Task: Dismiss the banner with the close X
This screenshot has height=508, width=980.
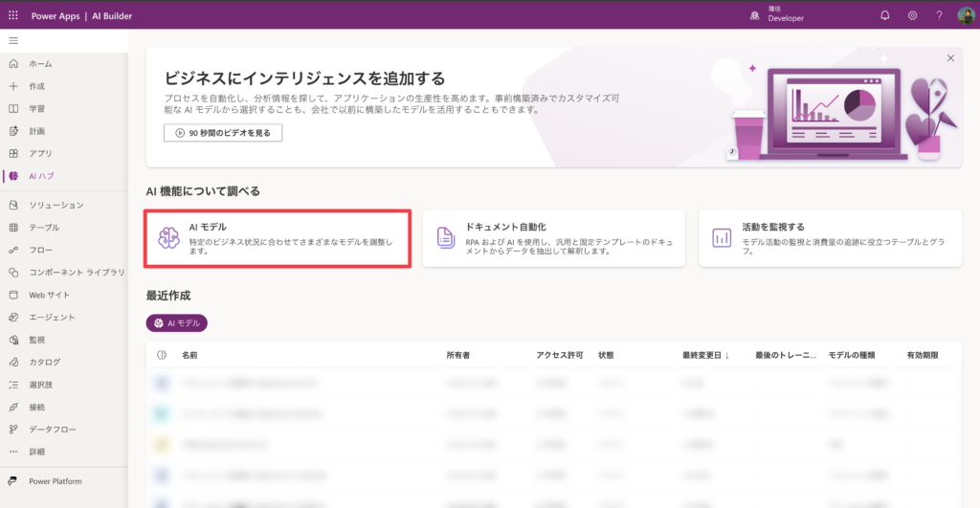Action: tap(950, 58)
